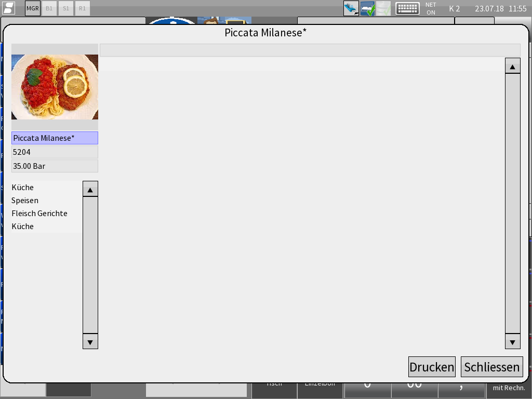Click the printer status checkmark icon
The image size is (532, 399).
tap(367, 8)
